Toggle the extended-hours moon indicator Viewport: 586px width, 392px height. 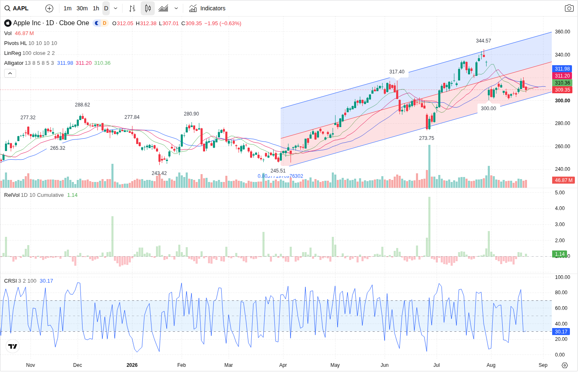coord(97,23)
